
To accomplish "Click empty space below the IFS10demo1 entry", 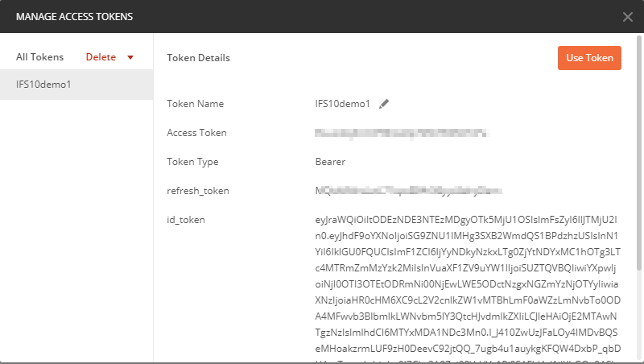I will tap(76, 225).
